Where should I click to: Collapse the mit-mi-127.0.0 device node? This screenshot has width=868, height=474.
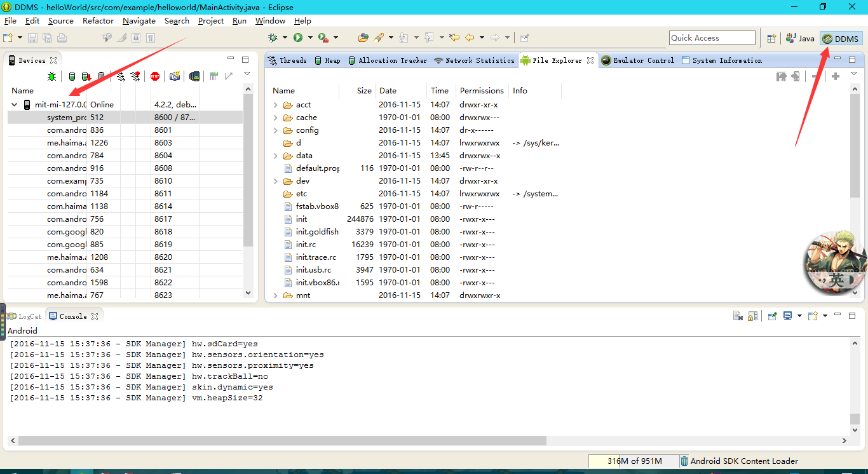[15, 105]
